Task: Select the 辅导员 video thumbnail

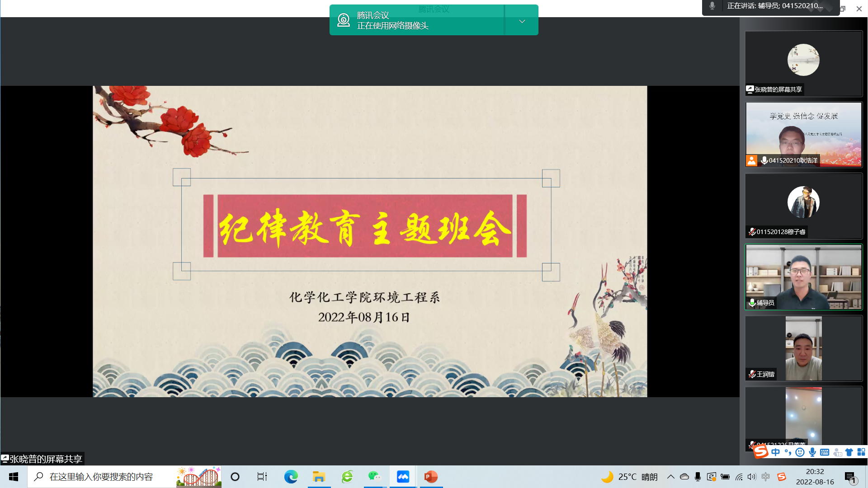Action: click(803, 277)
